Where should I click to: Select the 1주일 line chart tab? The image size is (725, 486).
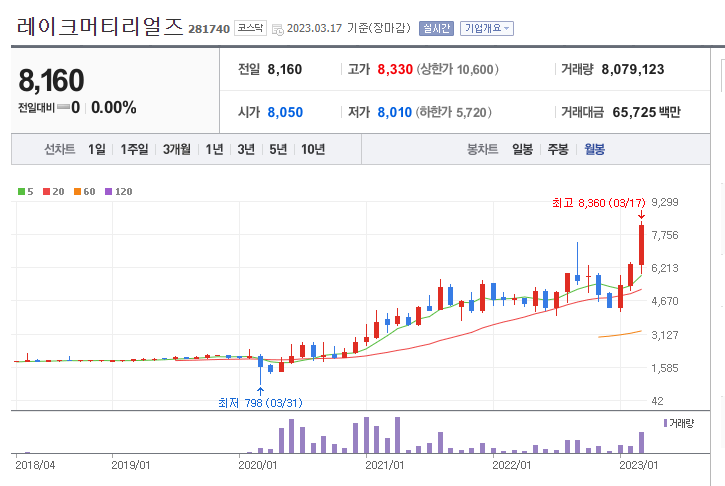pos(134,149)
